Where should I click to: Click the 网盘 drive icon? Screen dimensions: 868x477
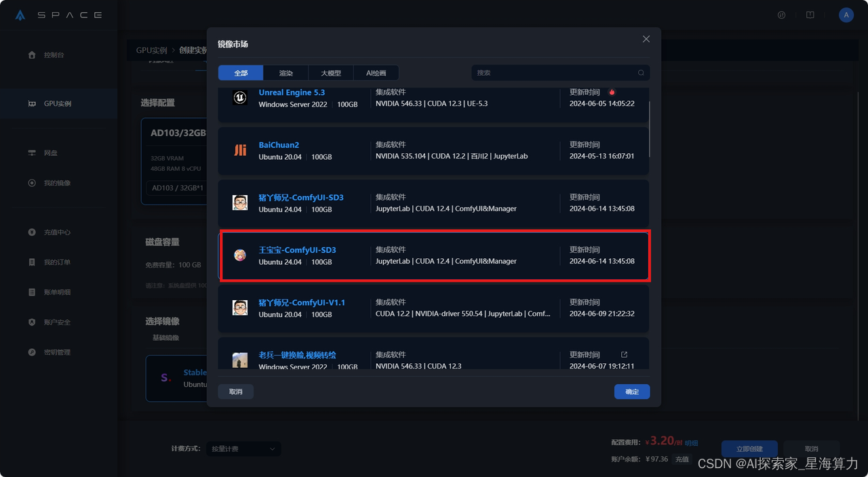(32, 153)
